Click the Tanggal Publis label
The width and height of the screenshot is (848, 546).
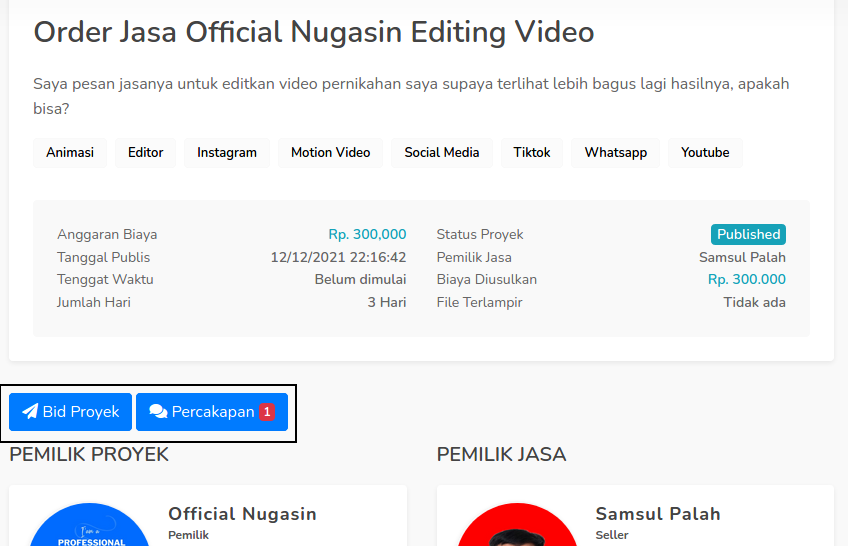pyautogui.click(x=103, y=257)
